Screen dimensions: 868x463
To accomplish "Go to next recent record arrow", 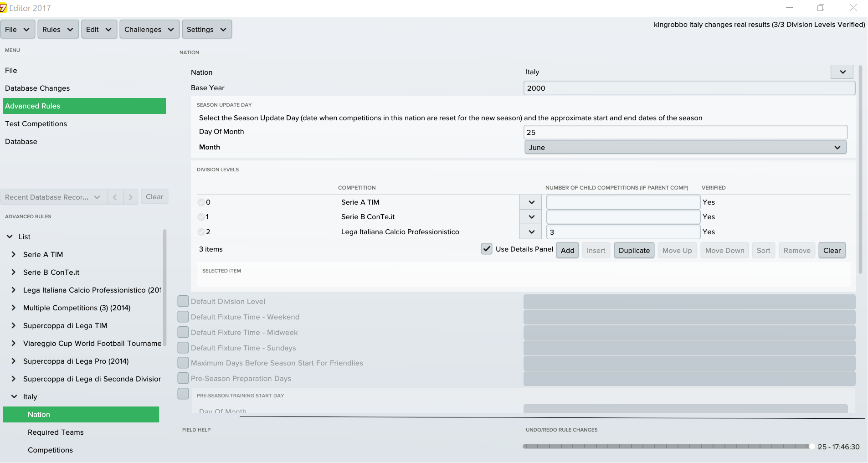I will [131, 197].
